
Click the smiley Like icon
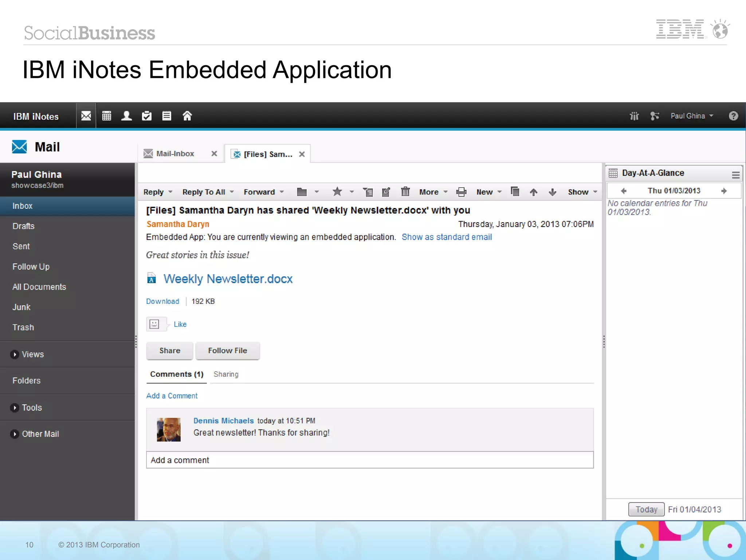point(154,324)
